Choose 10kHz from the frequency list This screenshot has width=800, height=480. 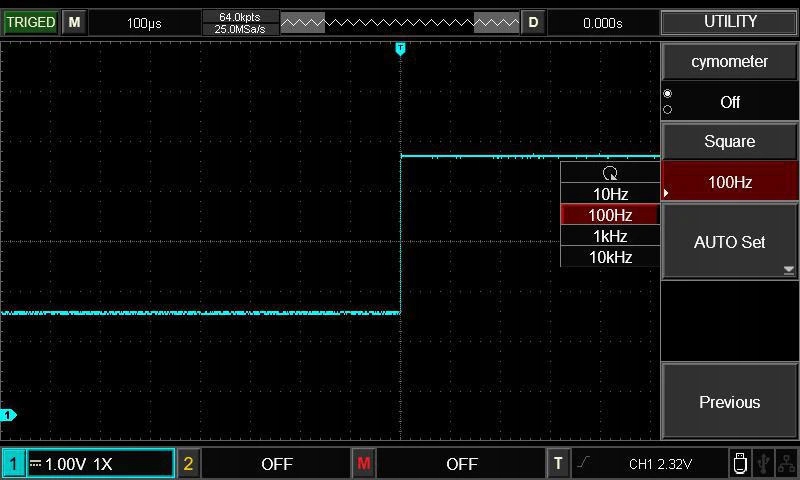point(610,257)
